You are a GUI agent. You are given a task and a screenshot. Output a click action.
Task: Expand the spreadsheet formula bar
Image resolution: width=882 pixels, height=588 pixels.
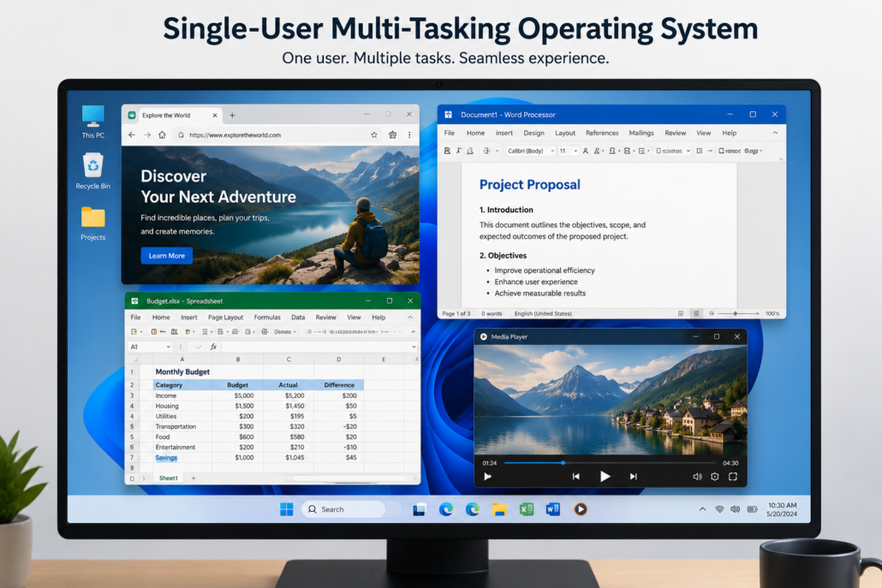[x=414, y=347]
